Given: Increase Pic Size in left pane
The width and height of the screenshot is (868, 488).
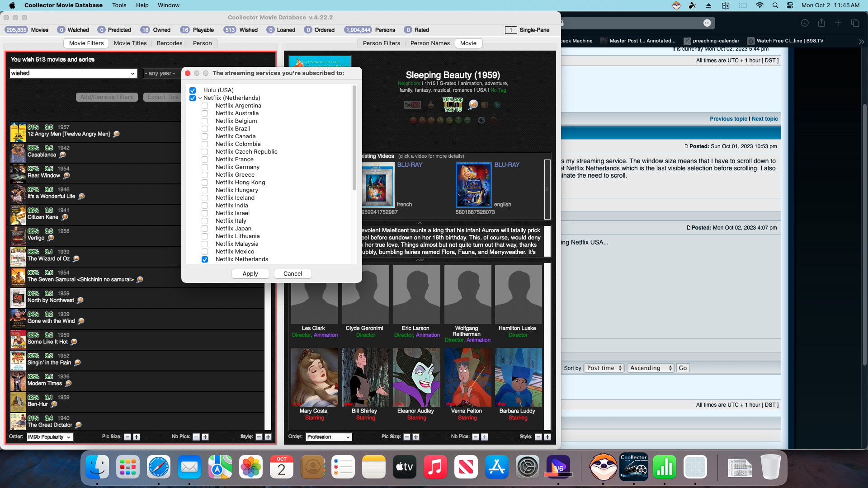Looking at the screenshot, I should tap(137, 437).
